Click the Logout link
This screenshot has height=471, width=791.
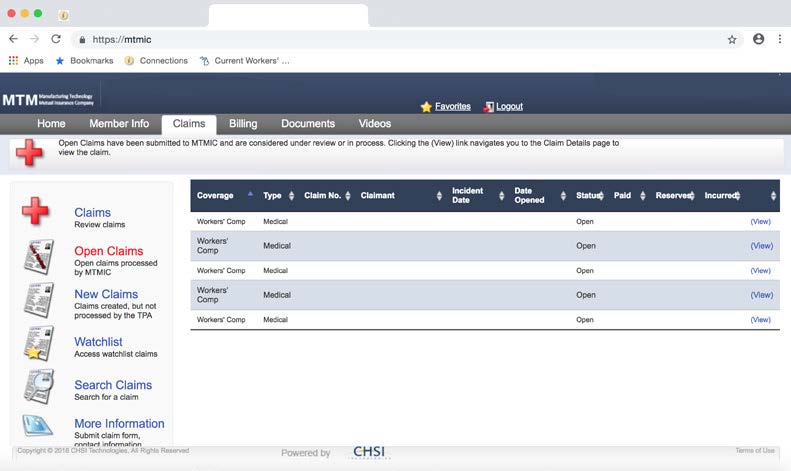[509, 106]
